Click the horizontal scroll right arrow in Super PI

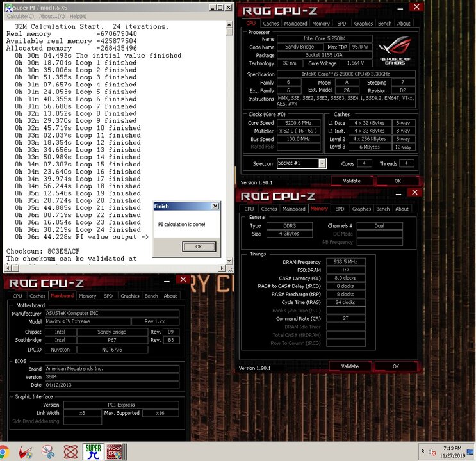click(222, 268)
